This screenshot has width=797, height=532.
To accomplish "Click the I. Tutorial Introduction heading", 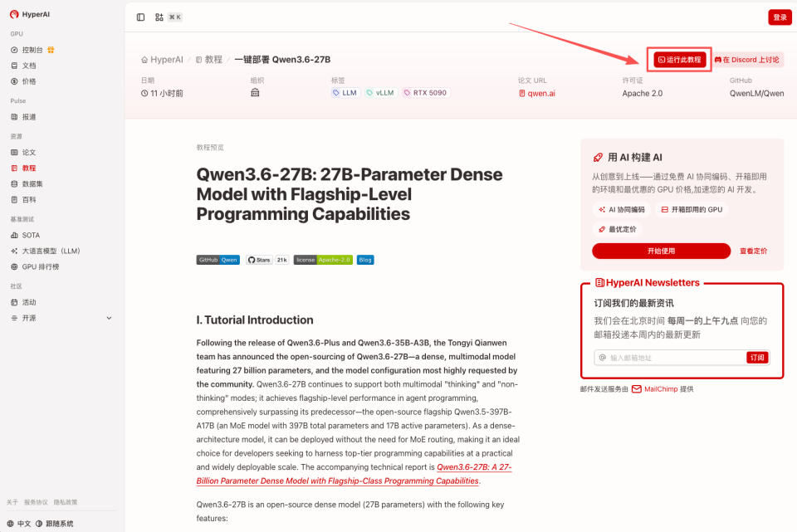I will point(255,320).
